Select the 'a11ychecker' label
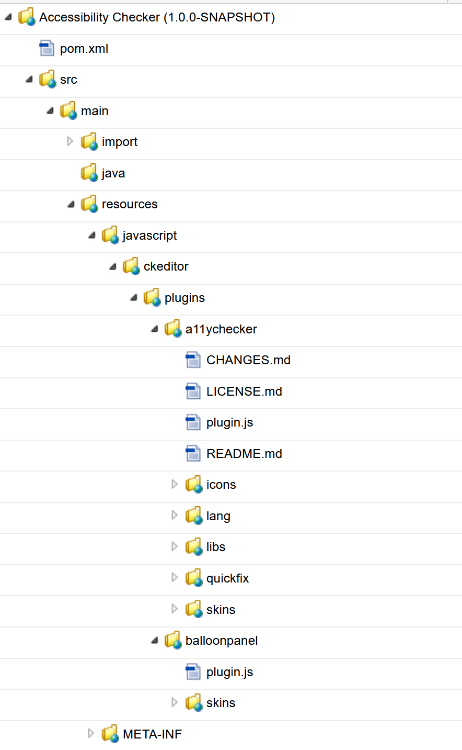Viewport: 462px width, 750px height. tap(221, 330)
